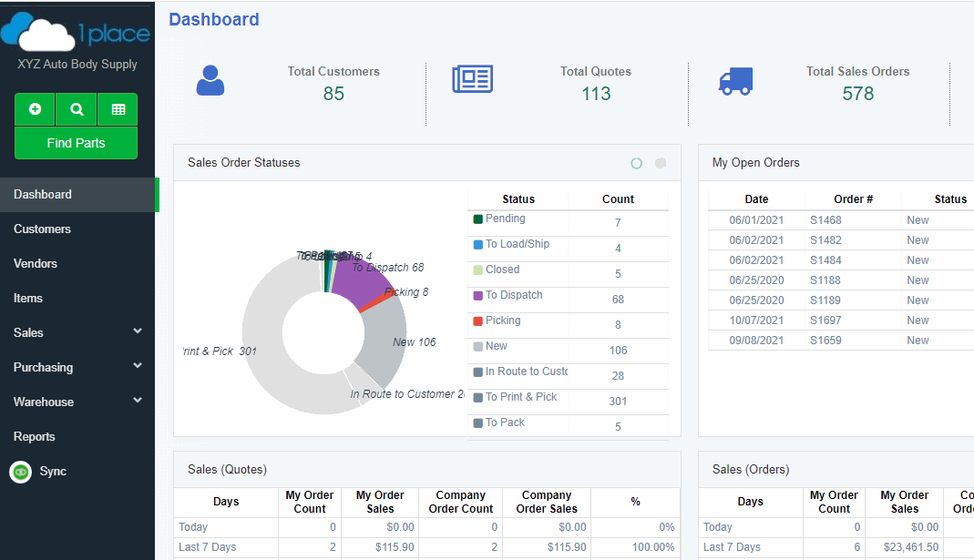Viewport: 974px width, 560px height.
Task: Expand the Sales menu chevron
Action: pyautogui.click(x=138, y=331)
